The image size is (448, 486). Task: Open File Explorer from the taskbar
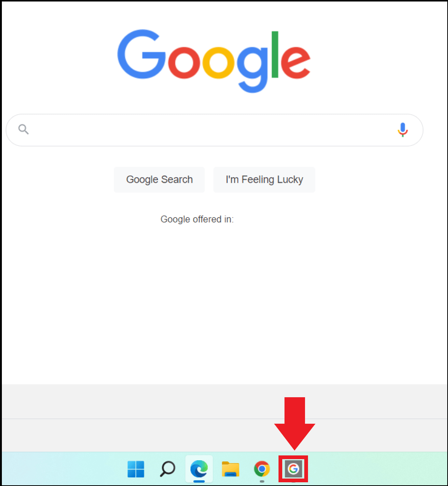click(230, 469)
